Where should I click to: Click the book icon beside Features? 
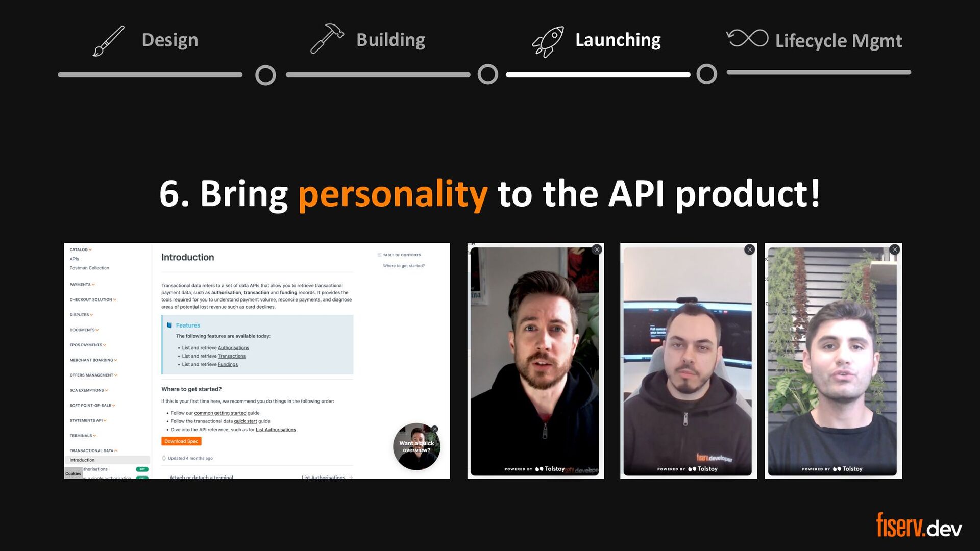coord(169,325)
